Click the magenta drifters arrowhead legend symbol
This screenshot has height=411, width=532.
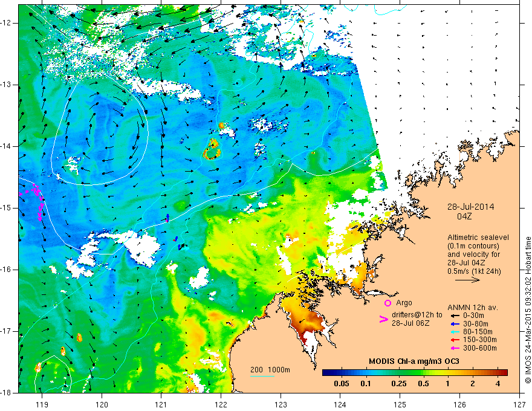pyautogui.click(x=383, y=319)
